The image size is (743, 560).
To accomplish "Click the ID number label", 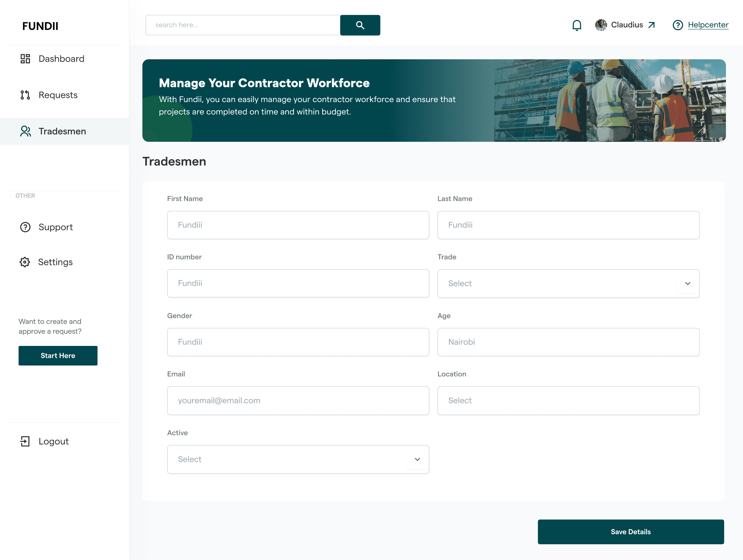I will coord(184,257).
